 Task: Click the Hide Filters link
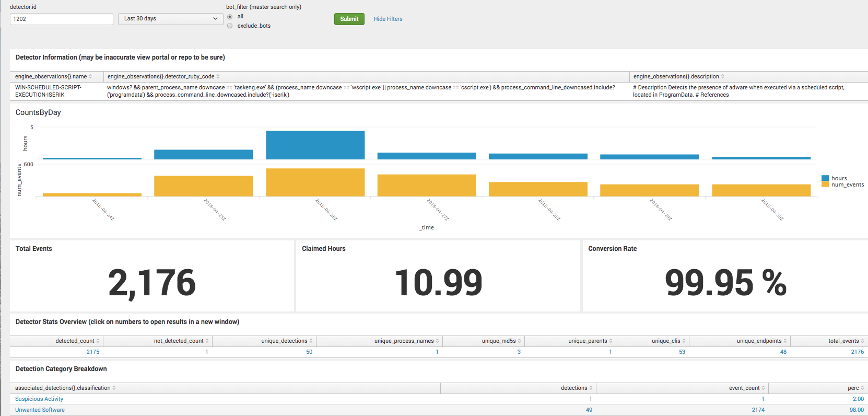(x=388, y=19)
